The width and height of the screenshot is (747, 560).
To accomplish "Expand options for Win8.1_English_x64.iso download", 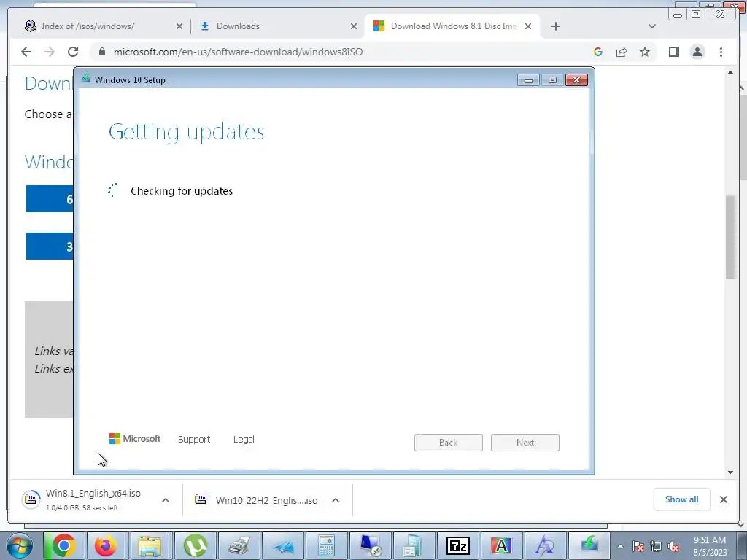I will click(x=166, y=500).
